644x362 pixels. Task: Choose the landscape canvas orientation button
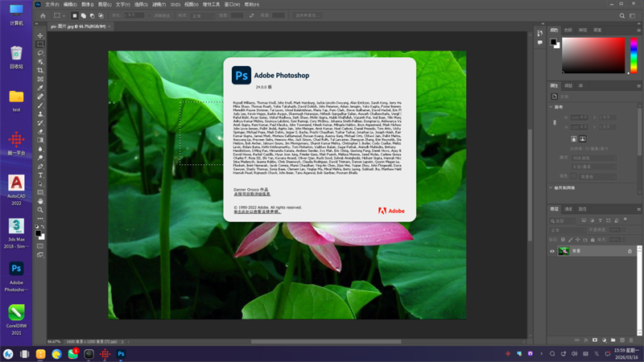click(582, 138)
